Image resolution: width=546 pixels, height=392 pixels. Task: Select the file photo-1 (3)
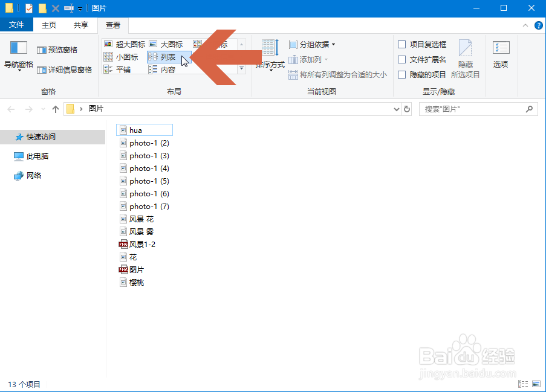tap(145, 155)
